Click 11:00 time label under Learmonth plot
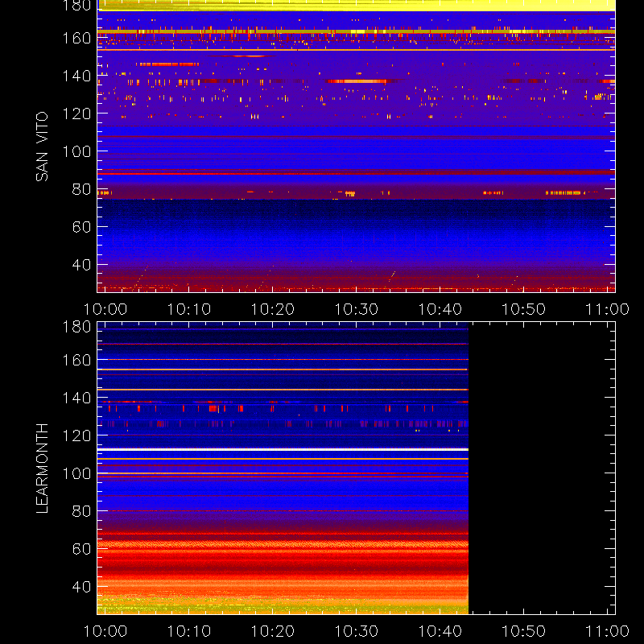644x644 pixels. coord(607,631)
